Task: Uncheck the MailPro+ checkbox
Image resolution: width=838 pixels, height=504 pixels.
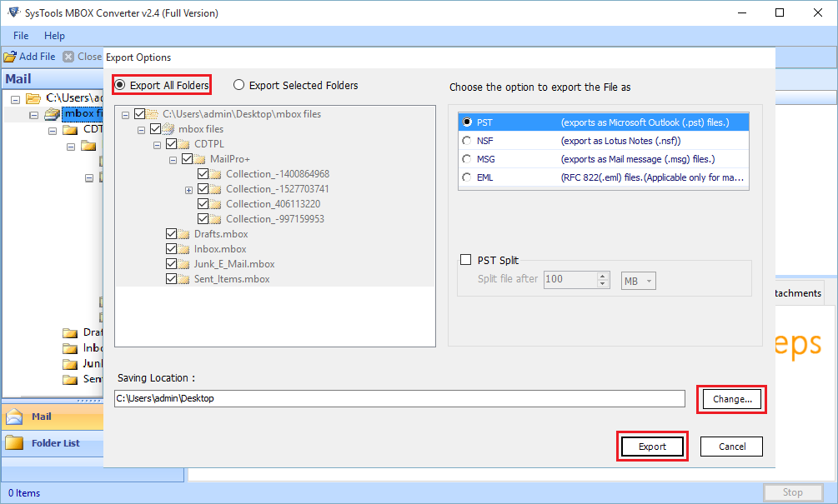Action: (x=187, y=158)
